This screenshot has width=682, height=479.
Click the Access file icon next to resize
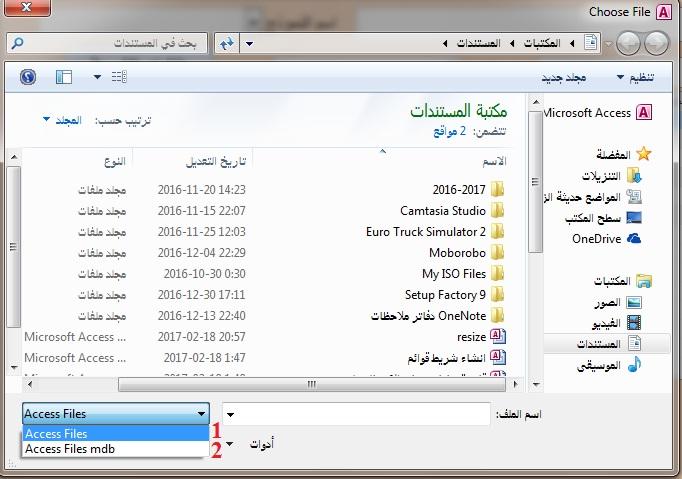[x=498, y=336]
